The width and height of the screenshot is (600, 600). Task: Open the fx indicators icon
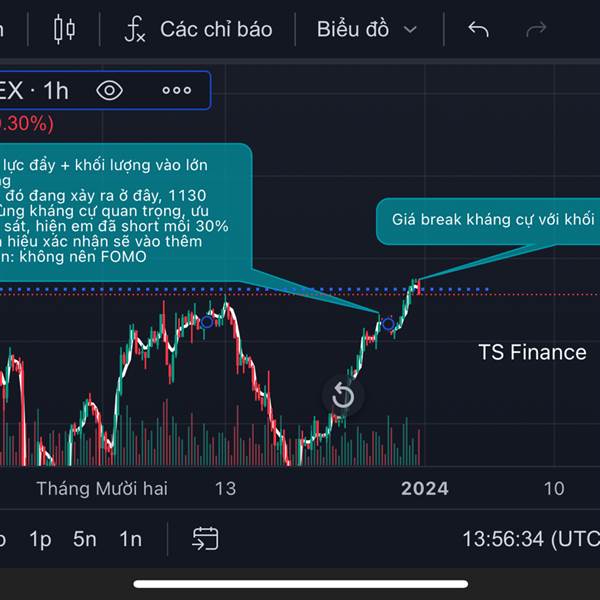tap(134, 29)
